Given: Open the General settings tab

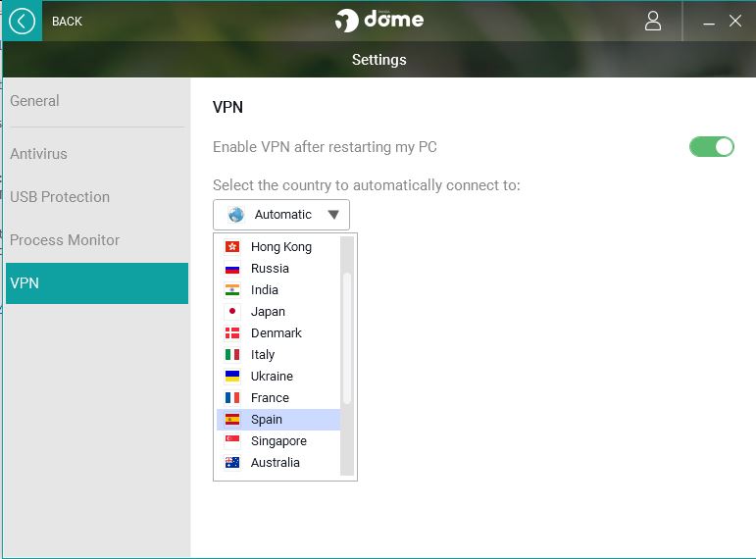Looking at the screenshot, I should (34, 101).
